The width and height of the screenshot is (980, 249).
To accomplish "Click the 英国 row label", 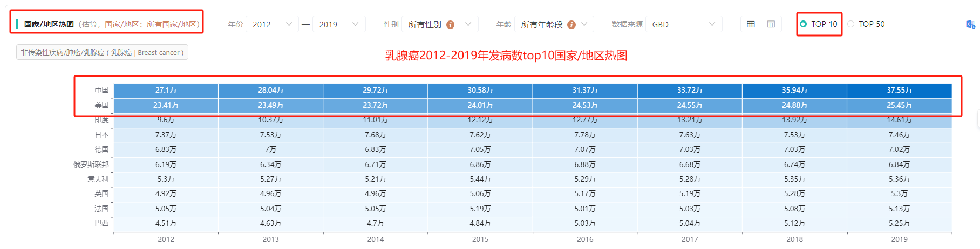I will click(101, 193).
